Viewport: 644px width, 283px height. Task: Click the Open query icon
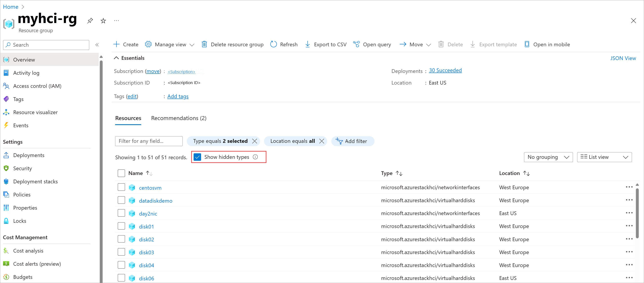(x=356, y=44)
